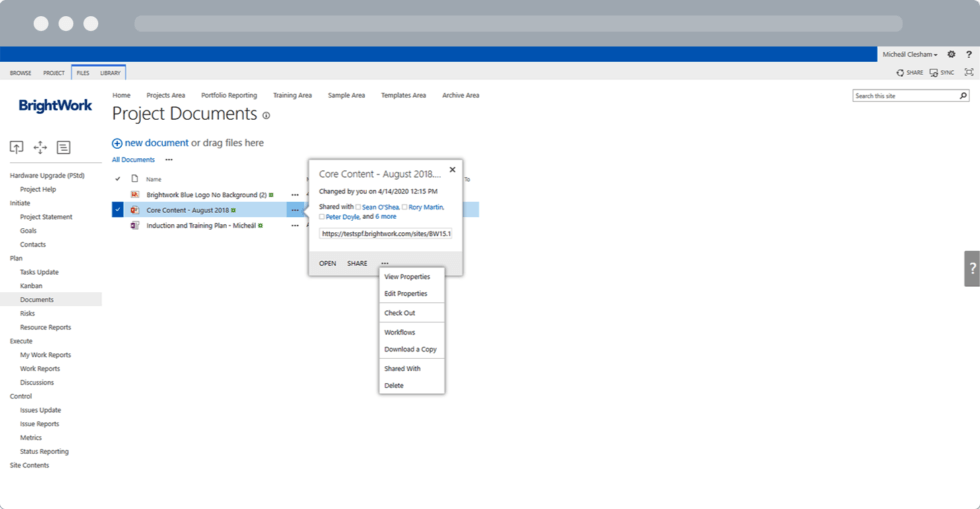The image size is (980, 509).
Task: Open ellipsis menu for Induction and Training Plan
Action: 295,226
